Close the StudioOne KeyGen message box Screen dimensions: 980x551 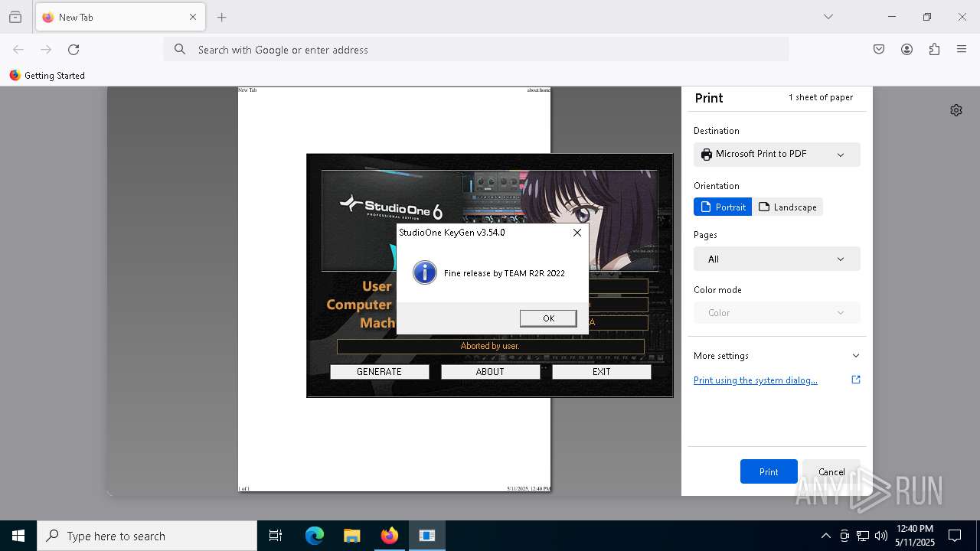[577, 233]
